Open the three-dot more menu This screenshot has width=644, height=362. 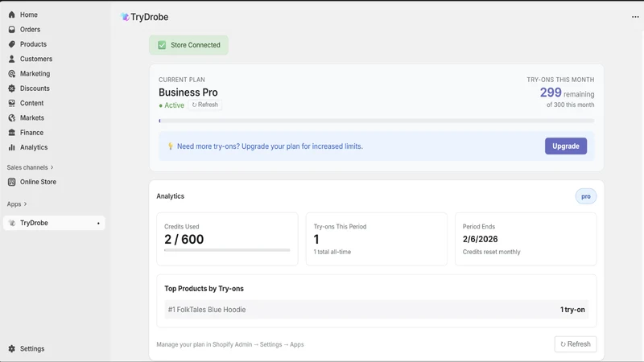(x=635, y=17)
